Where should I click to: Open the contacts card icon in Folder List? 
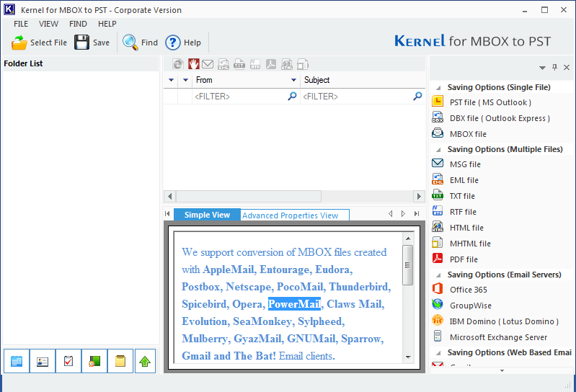coord(43,361)
